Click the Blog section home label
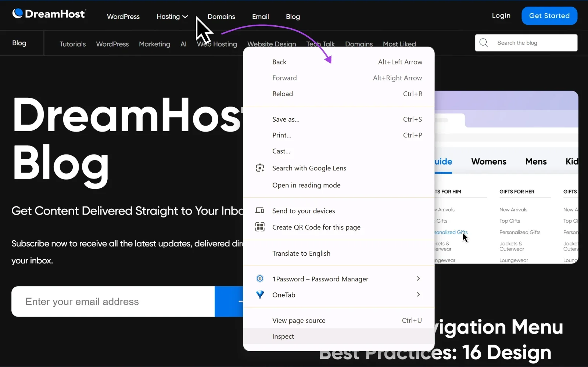This screenshot has height=367, width=588. point(19,43)
